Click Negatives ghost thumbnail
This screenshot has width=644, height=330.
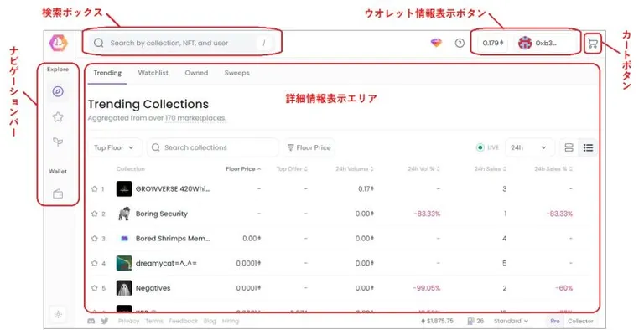tap(124, 288)
